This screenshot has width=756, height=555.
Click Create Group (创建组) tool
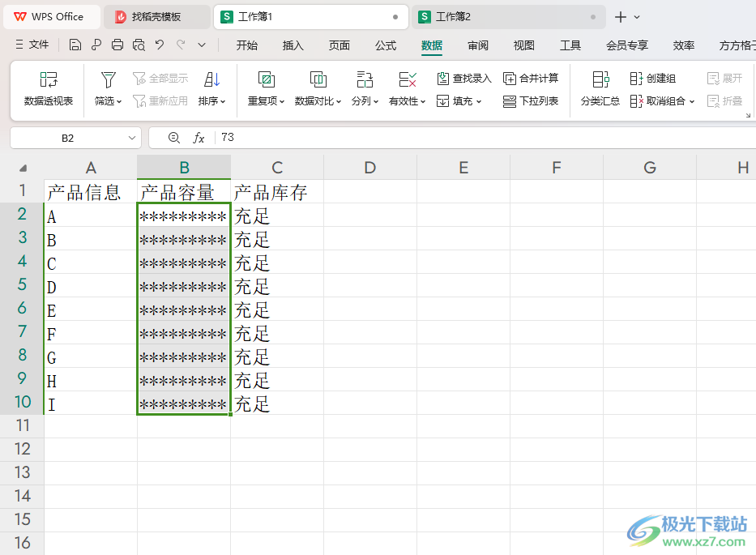(653, 78)
